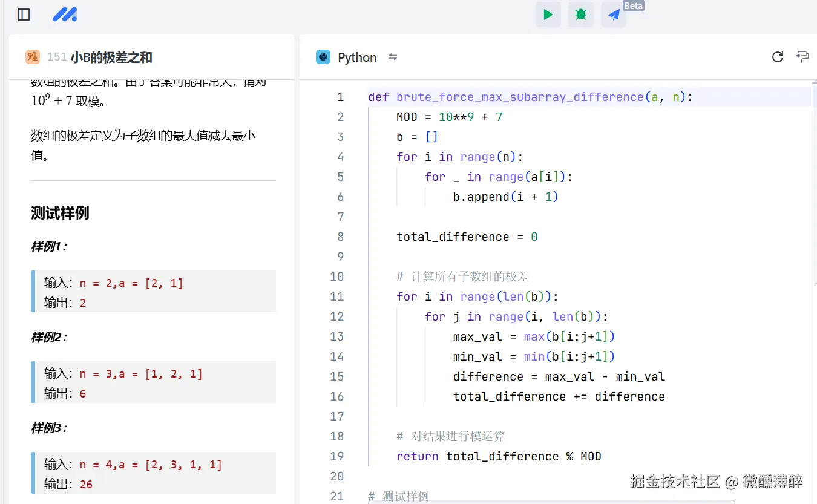Click line number 19 in the gutter
The image size is (817, 504).
[x=337, y=456]
